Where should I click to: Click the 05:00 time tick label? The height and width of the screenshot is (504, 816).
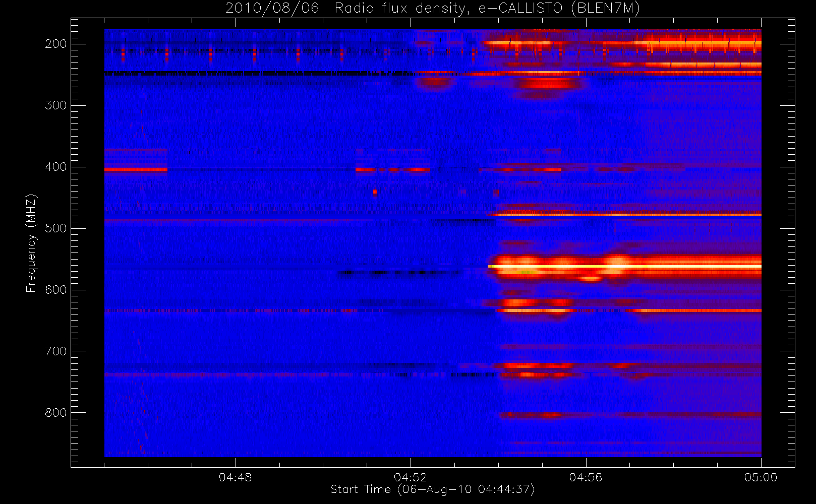tap(761, 477)
